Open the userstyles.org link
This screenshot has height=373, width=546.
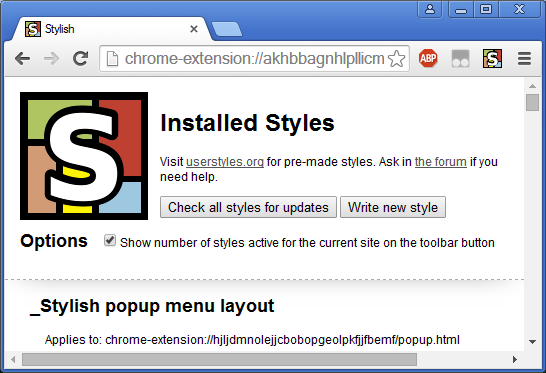click(x=225, y=162)
